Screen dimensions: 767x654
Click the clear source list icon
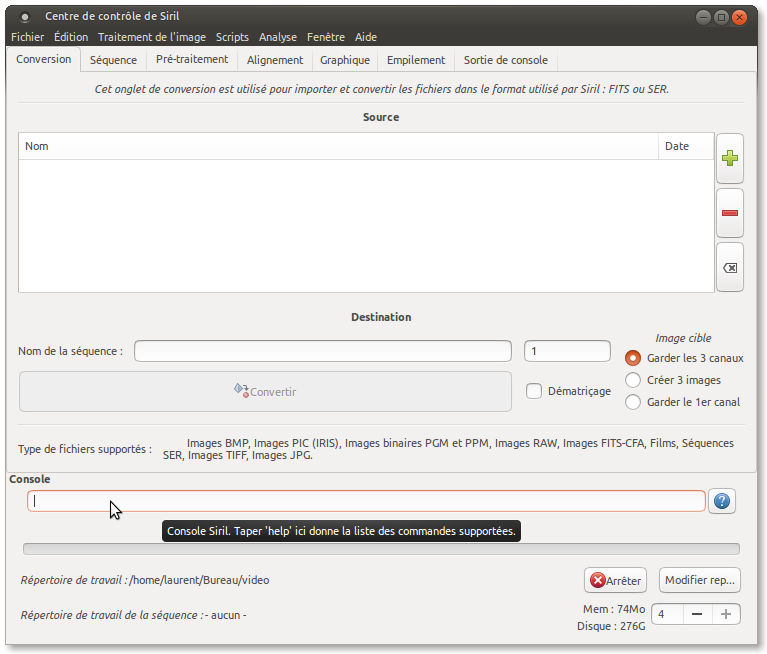pos(730,268)
